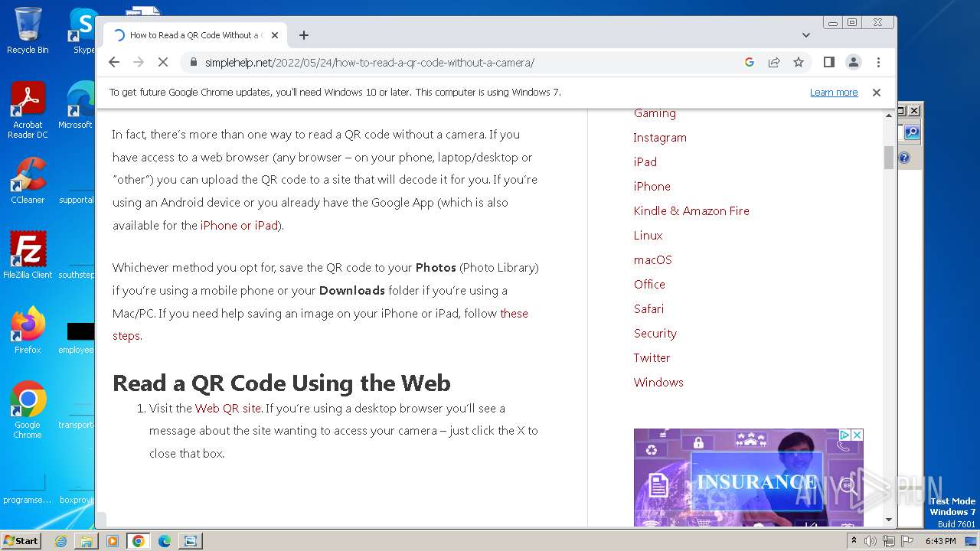The image size is (980, 551).
Task: Launch FileZilla Client from the desktop
Action: (28, 256)
